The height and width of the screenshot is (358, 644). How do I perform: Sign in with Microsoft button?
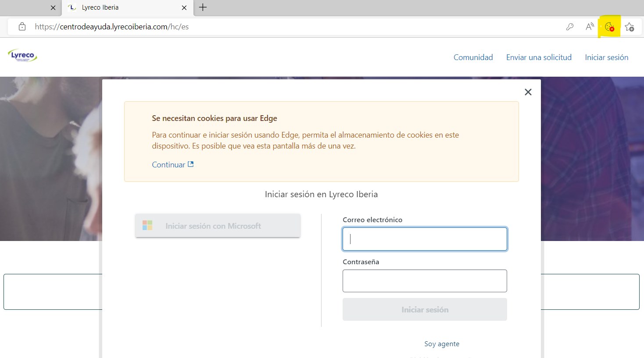click(218, 226)
